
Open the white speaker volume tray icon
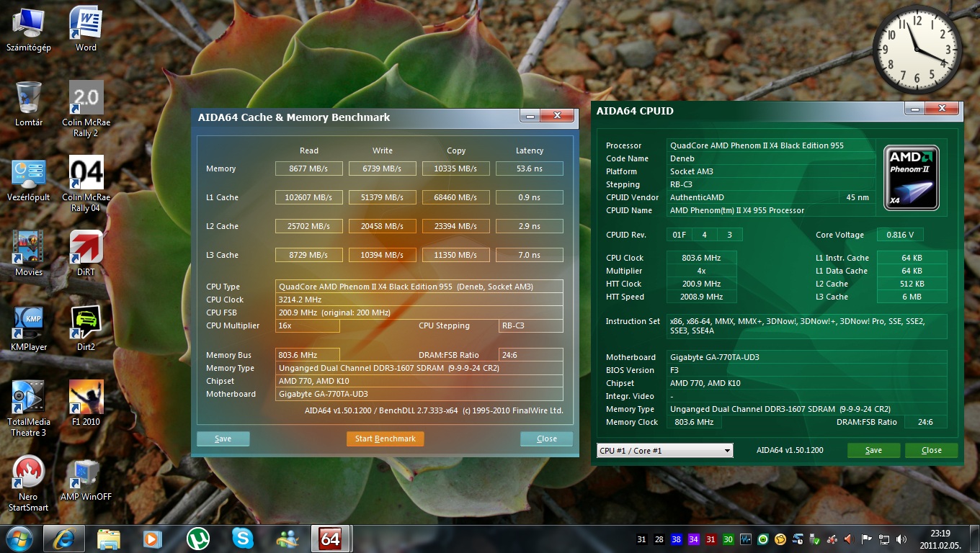point(901,539)
